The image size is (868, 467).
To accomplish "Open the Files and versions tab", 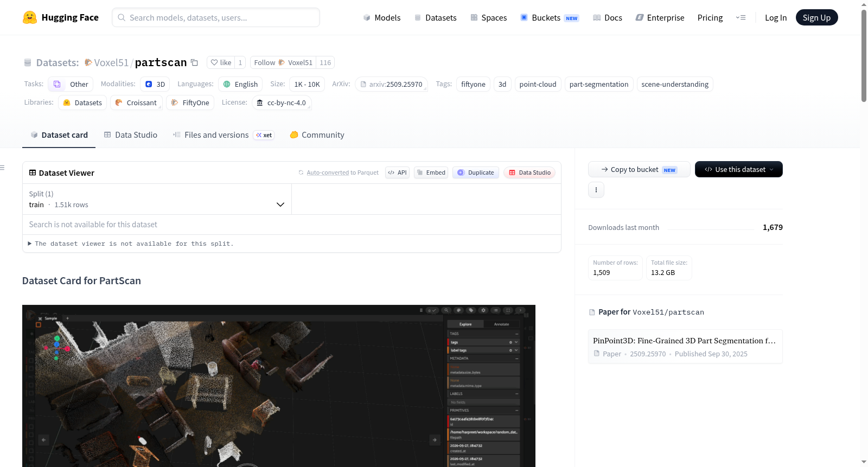I will 223,135.
